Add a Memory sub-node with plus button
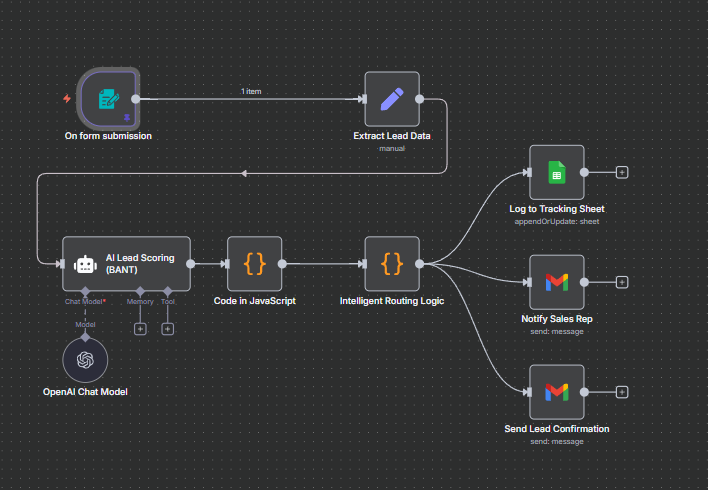The image size is (708, 490). point(140,328)
